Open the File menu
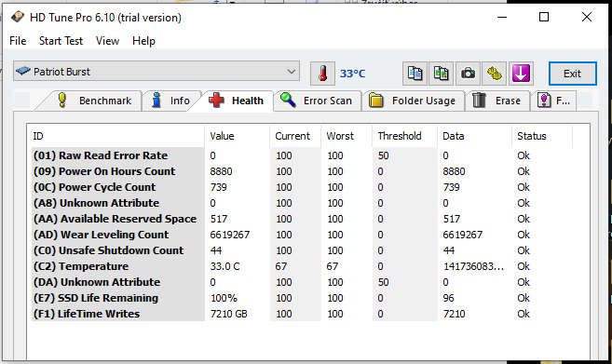Screen dimensions: 612x364 18,41
